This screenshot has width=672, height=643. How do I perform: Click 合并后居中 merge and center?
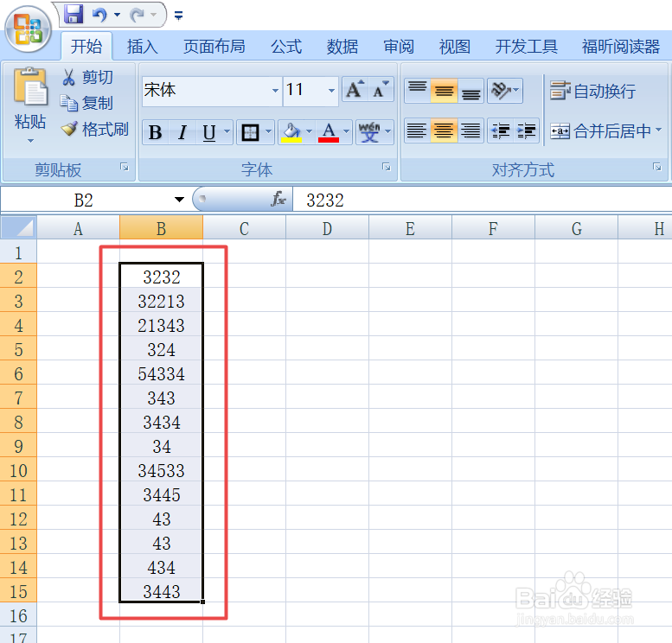[601, 131]
